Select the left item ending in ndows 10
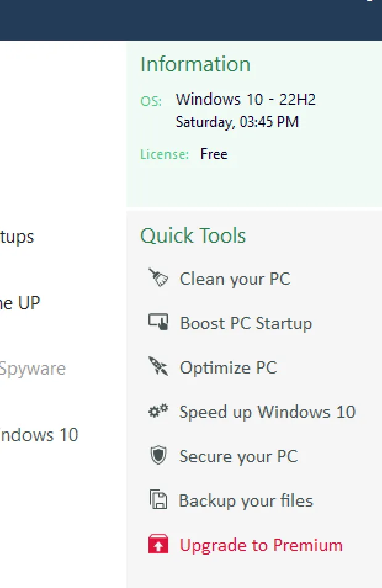The width and height of the screenshot is (382, 588). click(x=39, y=435)
